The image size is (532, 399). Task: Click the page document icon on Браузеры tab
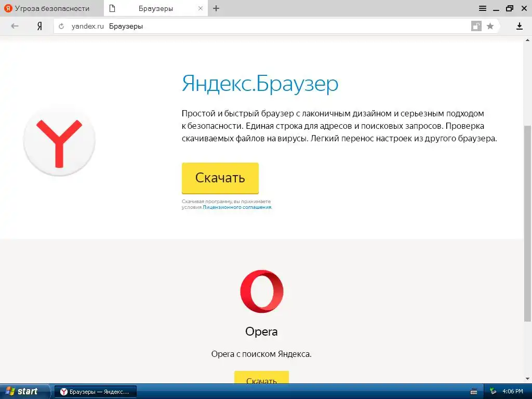click(112, 8)
